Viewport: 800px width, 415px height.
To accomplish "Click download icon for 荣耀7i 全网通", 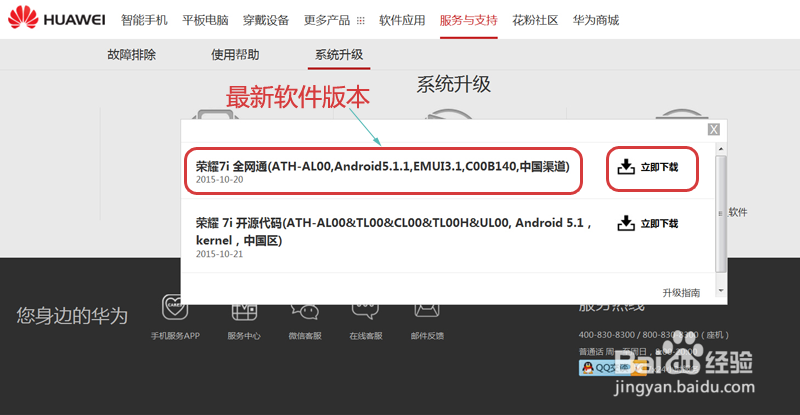I will [x=626, y=166].
